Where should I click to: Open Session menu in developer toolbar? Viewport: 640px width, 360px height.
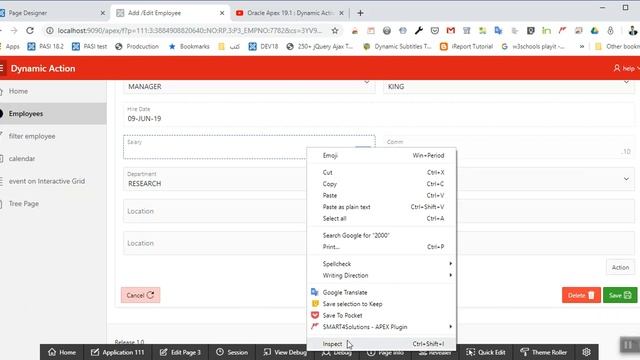tap(232, 352)
